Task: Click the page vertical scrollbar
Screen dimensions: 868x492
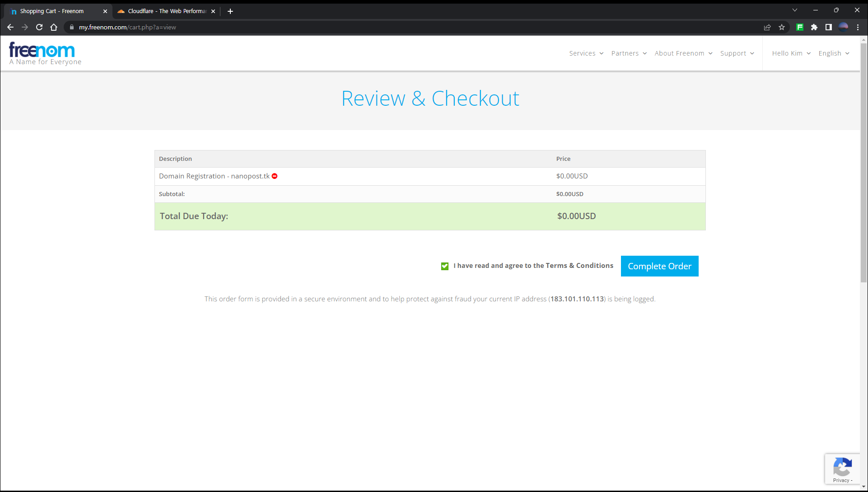Action: [863, 163]
